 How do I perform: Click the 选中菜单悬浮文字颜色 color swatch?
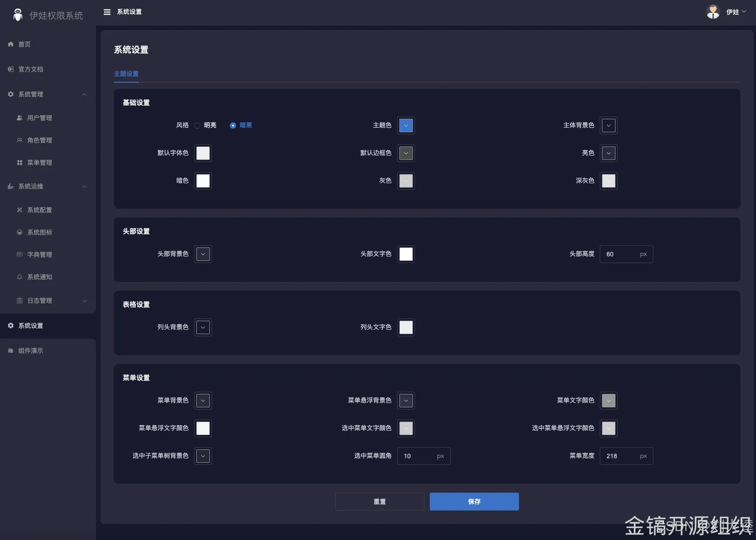point(609,428)
